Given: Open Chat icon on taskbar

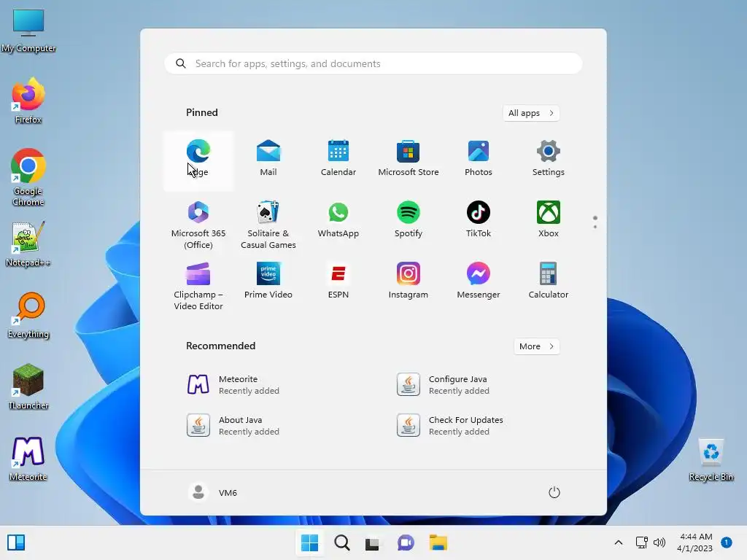Looking at the screenshot, I should [406, 542].
